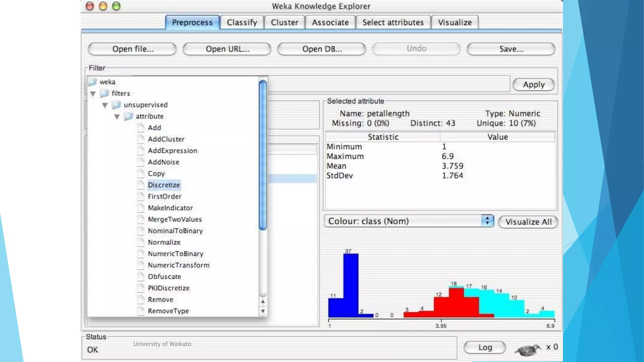Click the Visualize All button
Image resolution: width=644 pixels, height=362 pixels.
pyautogui.click(x=528, y=222)
